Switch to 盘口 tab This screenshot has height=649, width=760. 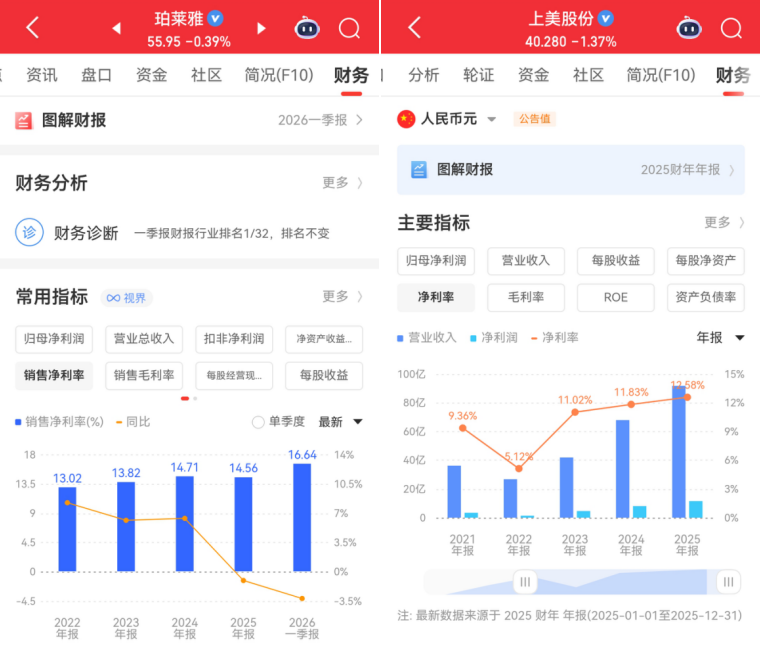pos(96,75)
